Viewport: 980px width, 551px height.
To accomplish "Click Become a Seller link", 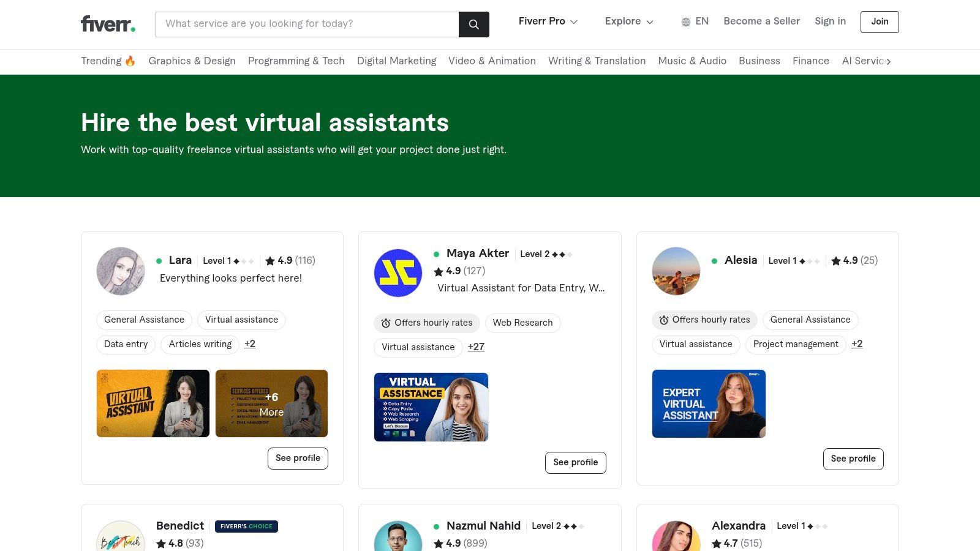I will (x=761, y=21).
